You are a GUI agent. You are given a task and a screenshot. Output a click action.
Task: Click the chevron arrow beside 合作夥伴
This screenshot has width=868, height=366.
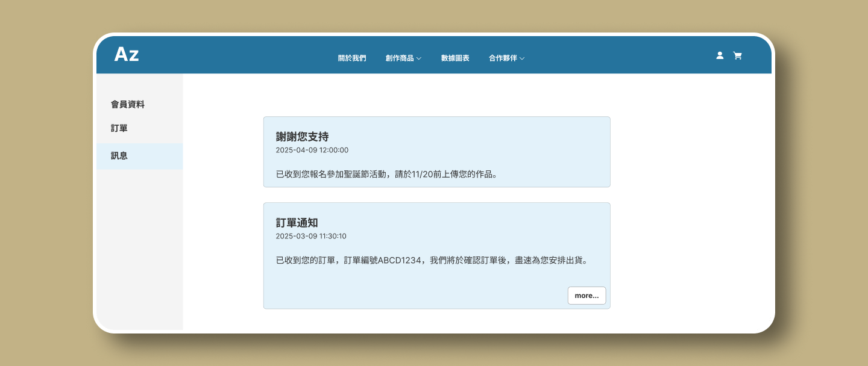[x=522, y=58]
